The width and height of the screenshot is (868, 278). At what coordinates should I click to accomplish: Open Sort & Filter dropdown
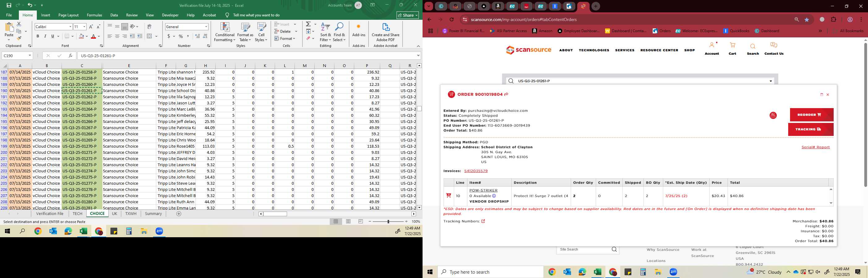(325, 32)
